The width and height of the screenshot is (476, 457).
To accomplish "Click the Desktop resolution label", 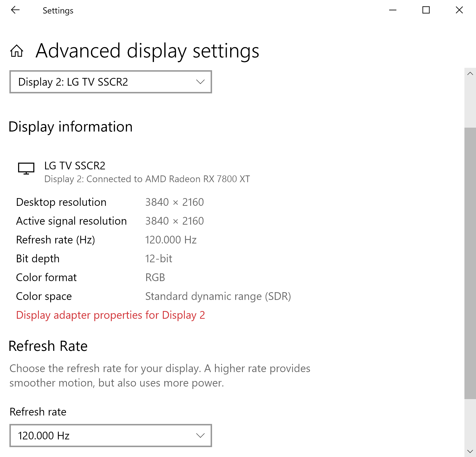I will click(x=61, y=202).
